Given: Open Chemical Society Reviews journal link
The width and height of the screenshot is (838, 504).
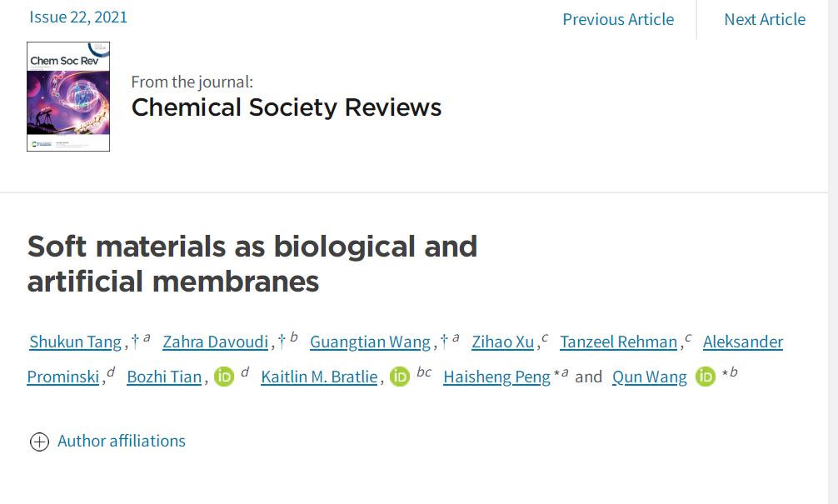Looking at the screenshot, I should click(287, 107).
